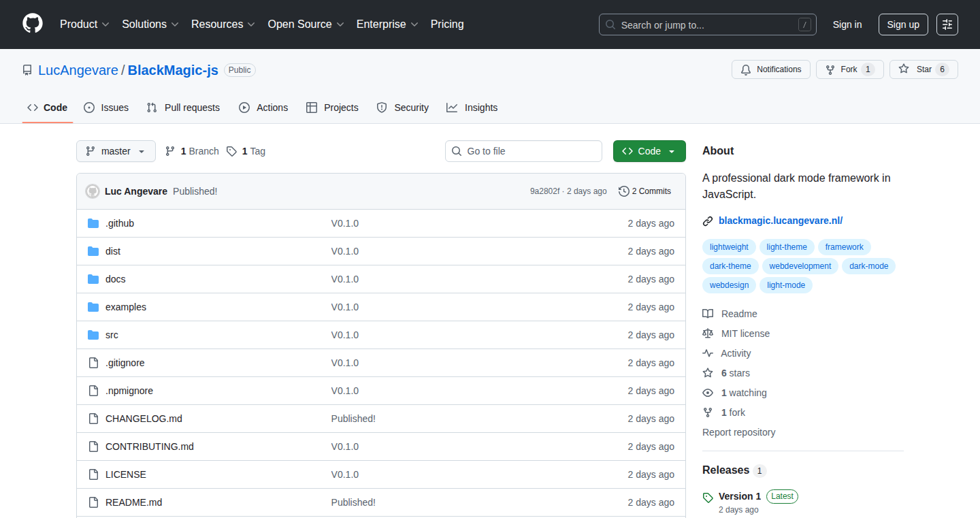
Task: Open commit hash 9a2802f
Action: coord(544,191)
